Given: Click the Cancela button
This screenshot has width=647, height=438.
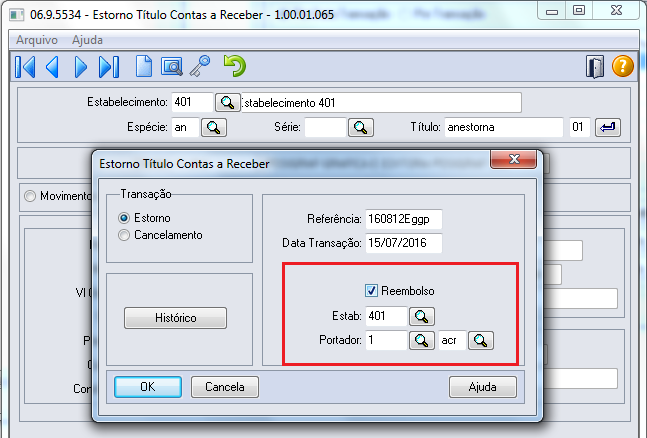Looking at the screenshot, I should [225, 387].
